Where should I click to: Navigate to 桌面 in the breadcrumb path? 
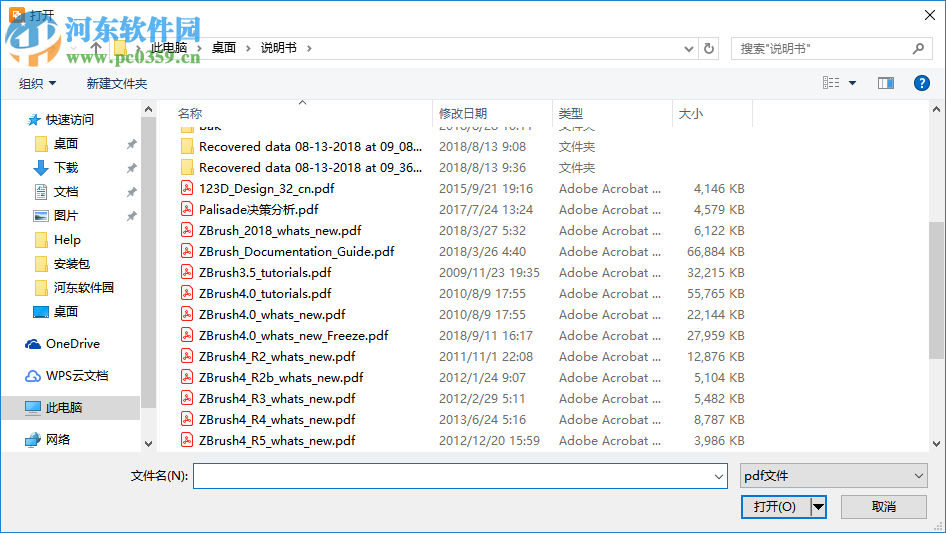224,48
